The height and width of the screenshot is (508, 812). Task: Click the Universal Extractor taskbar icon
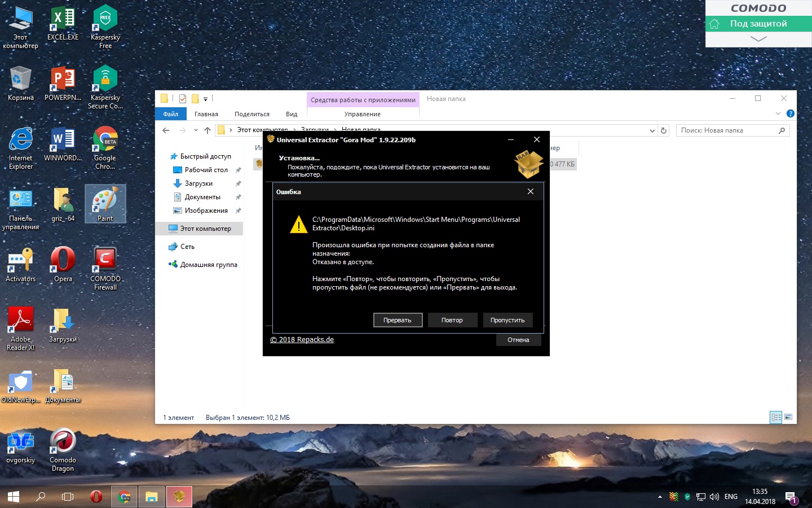tap(179, 497)
